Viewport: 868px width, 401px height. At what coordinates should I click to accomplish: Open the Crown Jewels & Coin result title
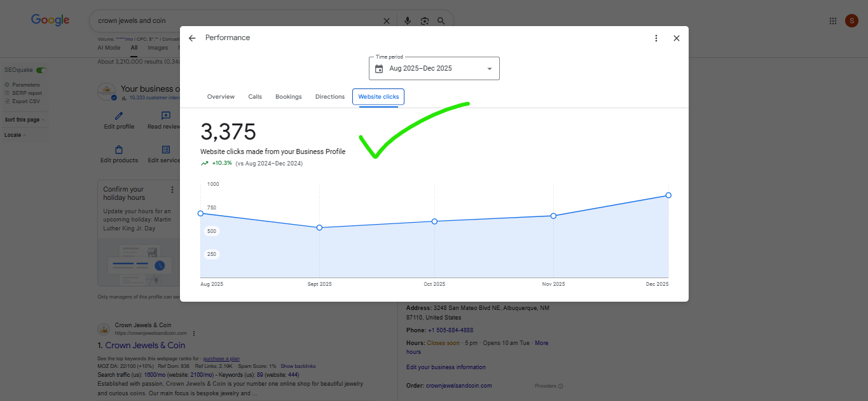pyautogui.click(x=145, y=345)
